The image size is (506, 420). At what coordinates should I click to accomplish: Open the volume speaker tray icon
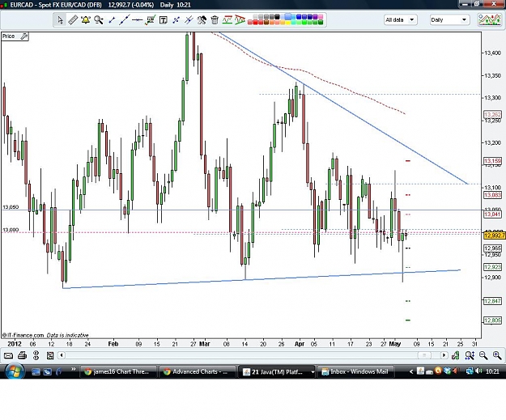point(478,371)
